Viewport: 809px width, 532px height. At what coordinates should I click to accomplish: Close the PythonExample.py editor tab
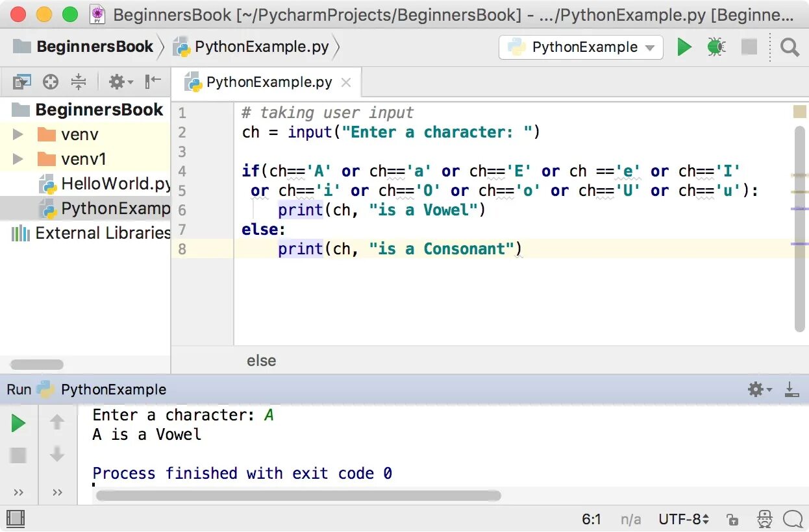point(346,82)
